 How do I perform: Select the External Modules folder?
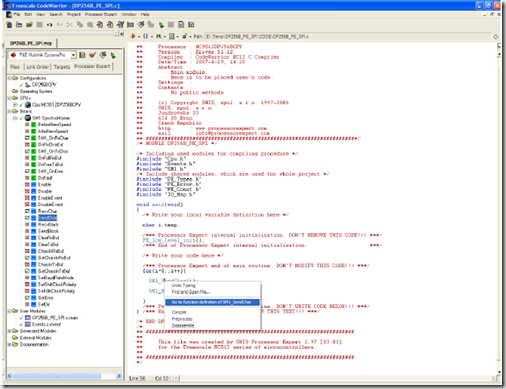[x=35, y=338]
